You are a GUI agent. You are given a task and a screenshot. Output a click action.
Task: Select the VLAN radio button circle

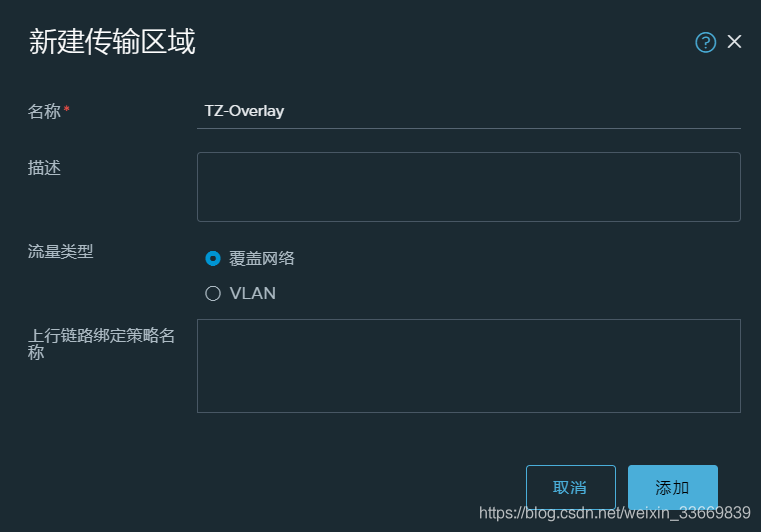213,293
